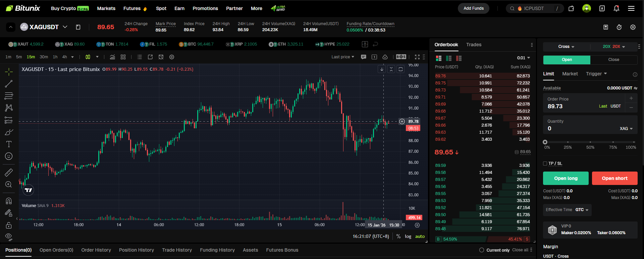Open the Trigger order type dropdown
644x259 pixels.
[596, 74]
